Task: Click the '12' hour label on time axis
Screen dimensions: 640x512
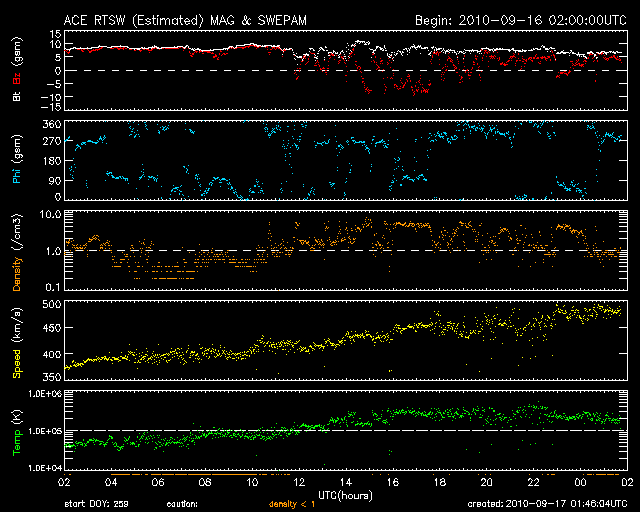Action: tap(299, 482)
